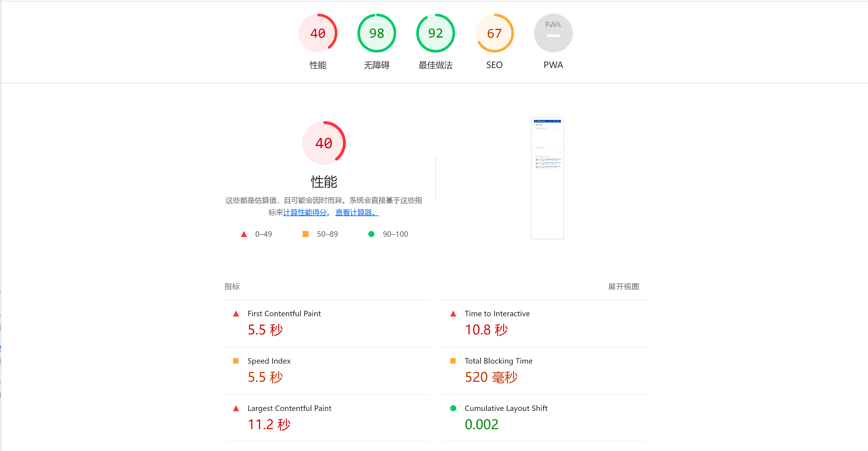The height and width of the screenshot is (451, 868).
Task: Select the 50–89 orange legend marker
Action: click(x=306, y=234)
